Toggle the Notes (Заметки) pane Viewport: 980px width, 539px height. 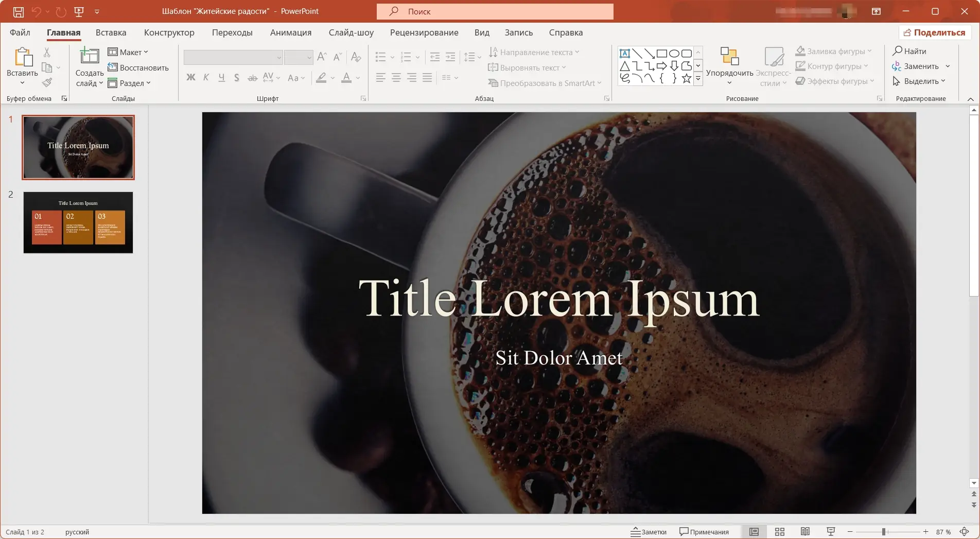[649, 532]
